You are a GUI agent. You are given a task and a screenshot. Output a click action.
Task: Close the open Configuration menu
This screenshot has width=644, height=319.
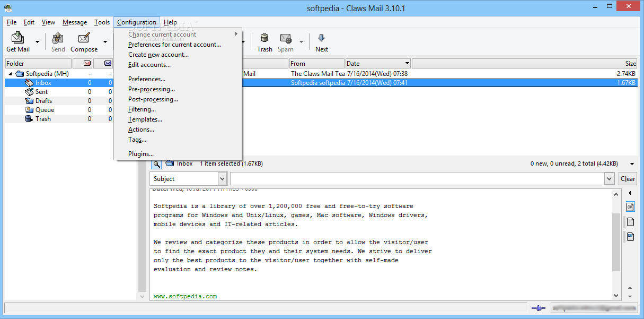[137, 22]
